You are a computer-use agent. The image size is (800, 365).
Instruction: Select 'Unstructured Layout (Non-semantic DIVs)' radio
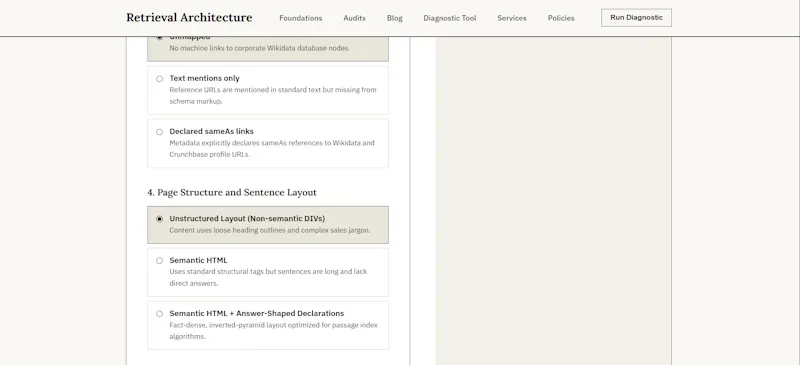(x=159, y=219)
